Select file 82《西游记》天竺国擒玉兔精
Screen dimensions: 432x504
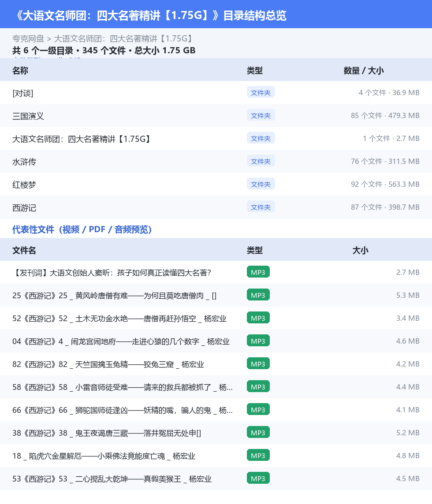[x=108, y=364]
